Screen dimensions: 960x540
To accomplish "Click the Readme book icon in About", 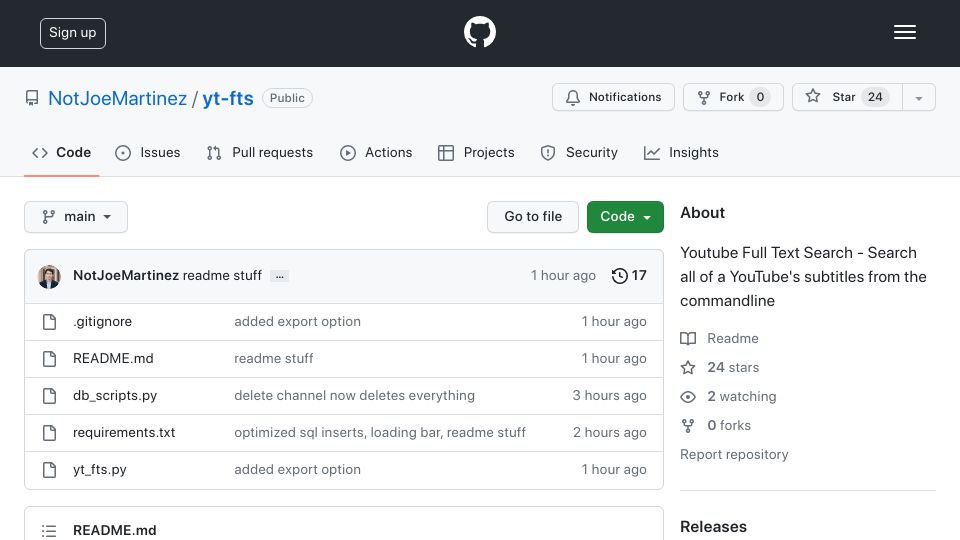I will 688,339.
